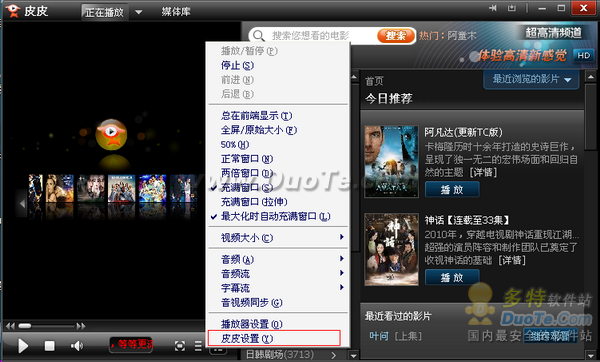Click the rewind double-arrow icon
Screen dimensions: 600x362
pos(10,326)
